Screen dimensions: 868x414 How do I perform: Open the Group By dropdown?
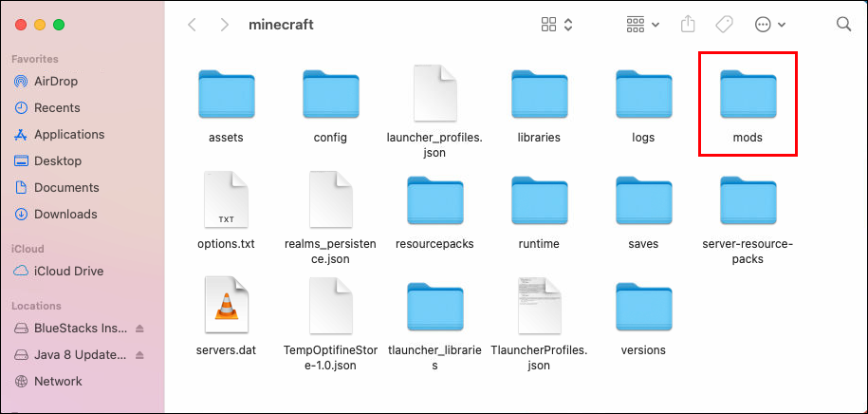point(642,25)
